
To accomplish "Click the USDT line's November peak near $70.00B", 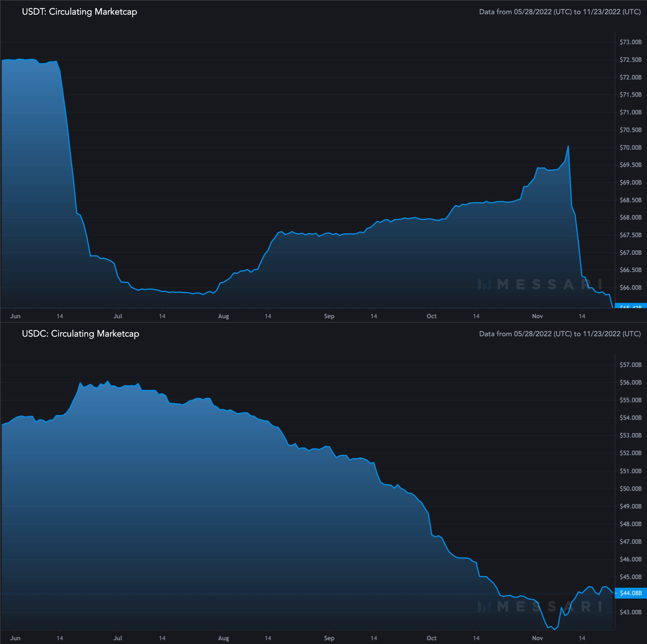I will click(568, 146).
